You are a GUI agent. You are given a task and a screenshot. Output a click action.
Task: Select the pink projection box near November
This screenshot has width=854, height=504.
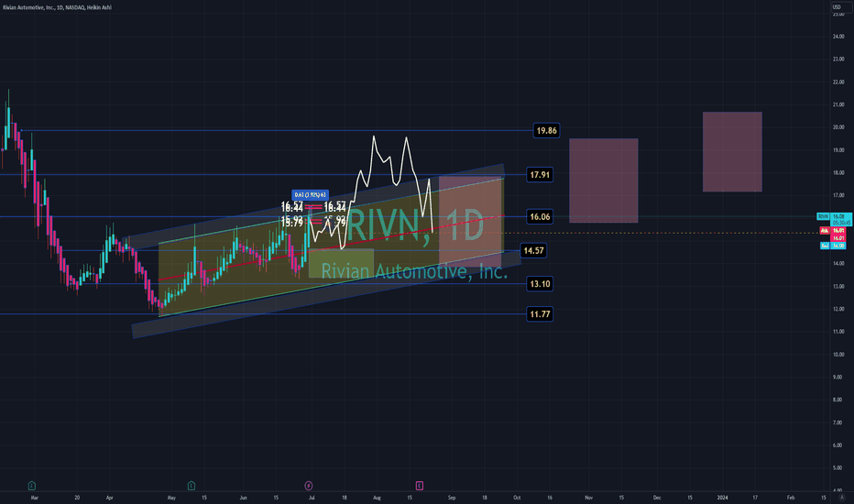point(604,181)
